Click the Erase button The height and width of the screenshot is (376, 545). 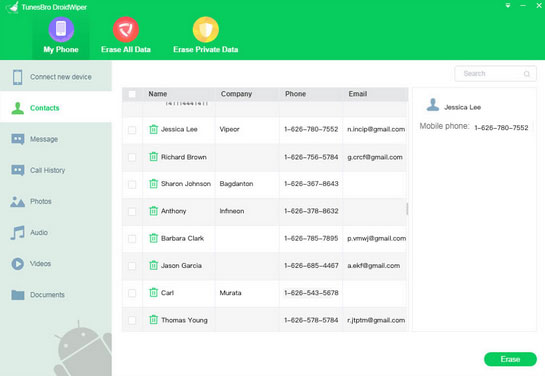pyautogui.click(x=510, y=359)
